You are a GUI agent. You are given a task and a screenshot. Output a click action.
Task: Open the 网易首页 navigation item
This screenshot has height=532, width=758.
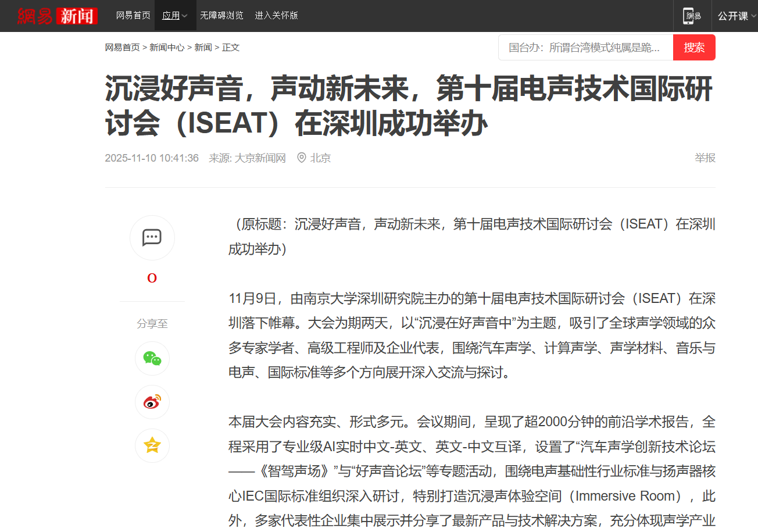[x=133, y=16]
